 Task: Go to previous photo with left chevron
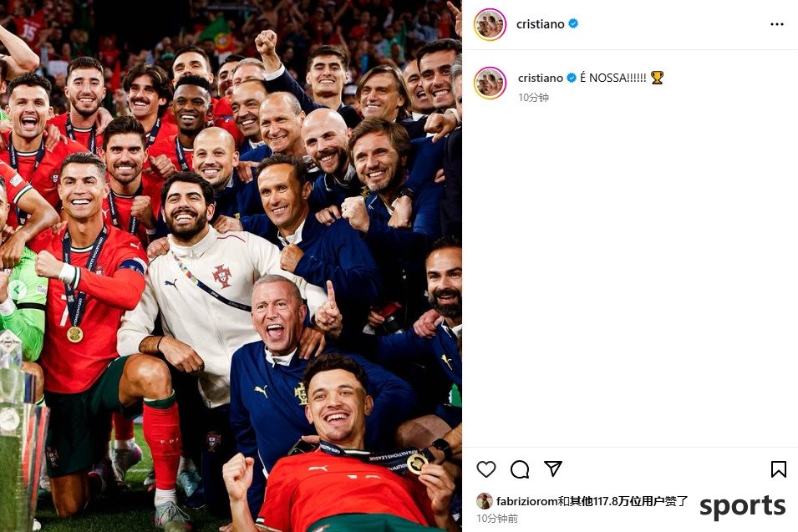click(x=17, y=290)
